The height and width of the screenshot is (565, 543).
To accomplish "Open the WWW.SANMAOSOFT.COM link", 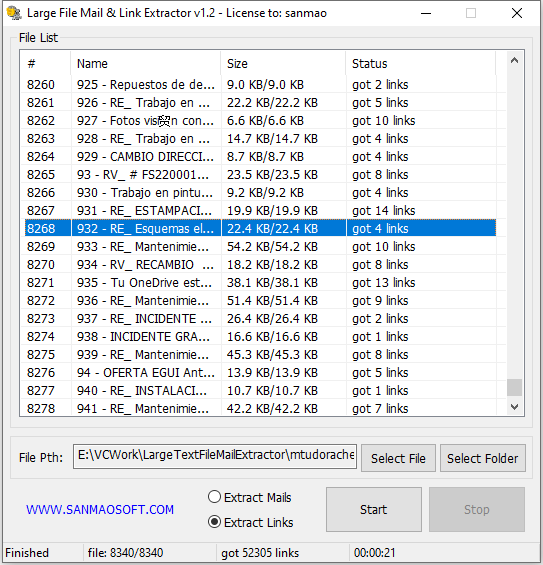I will 100,510.
